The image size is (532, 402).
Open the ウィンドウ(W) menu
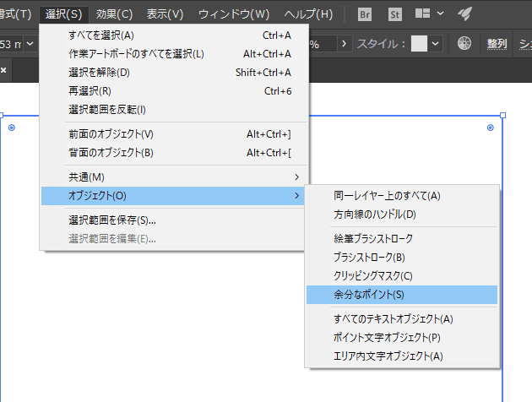point(234,14)
